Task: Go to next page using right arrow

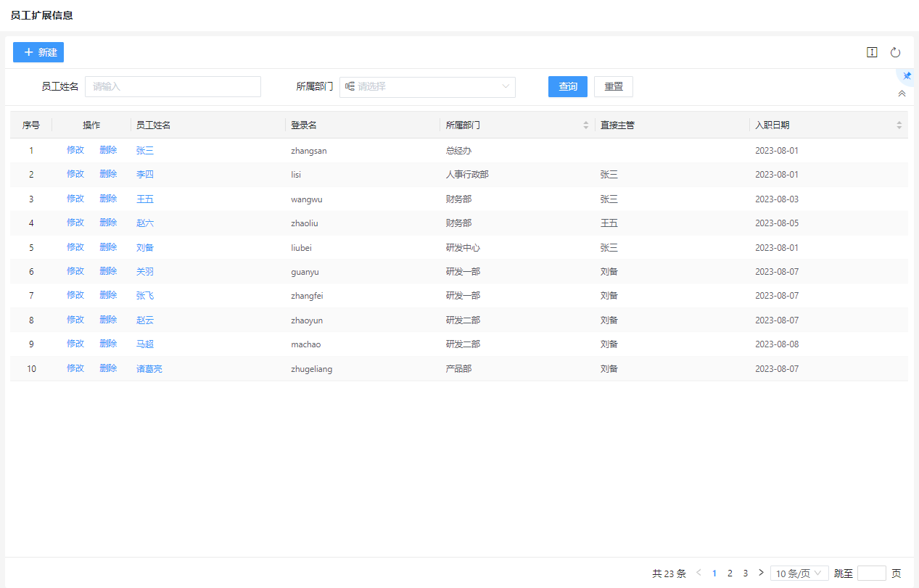Action: [x=761, y=573]
